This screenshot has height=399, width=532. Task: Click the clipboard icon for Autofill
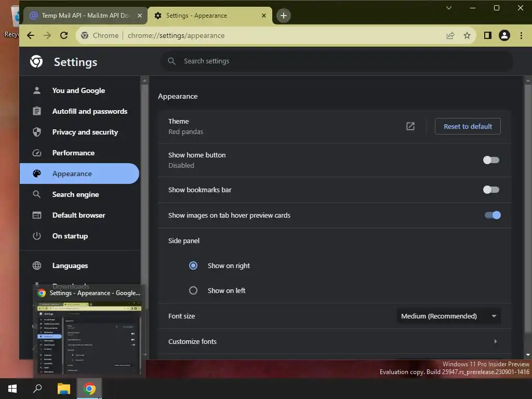37,111
